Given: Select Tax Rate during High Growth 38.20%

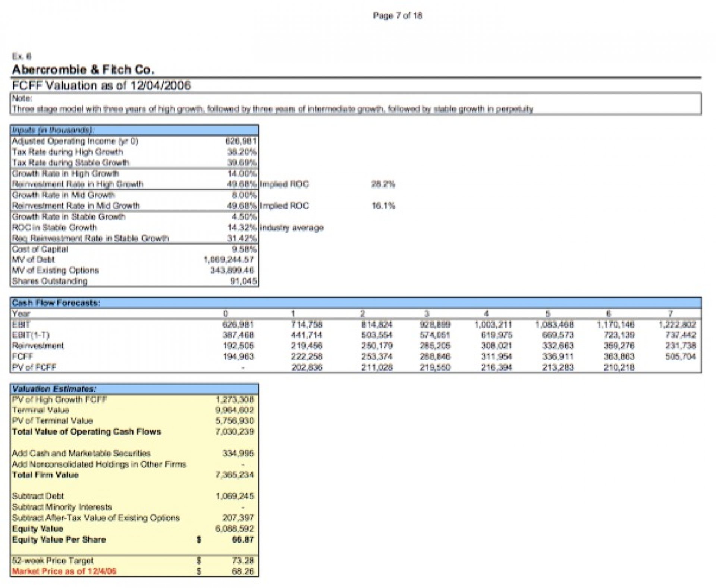Looking at the screenshot, I should point(242,152).
